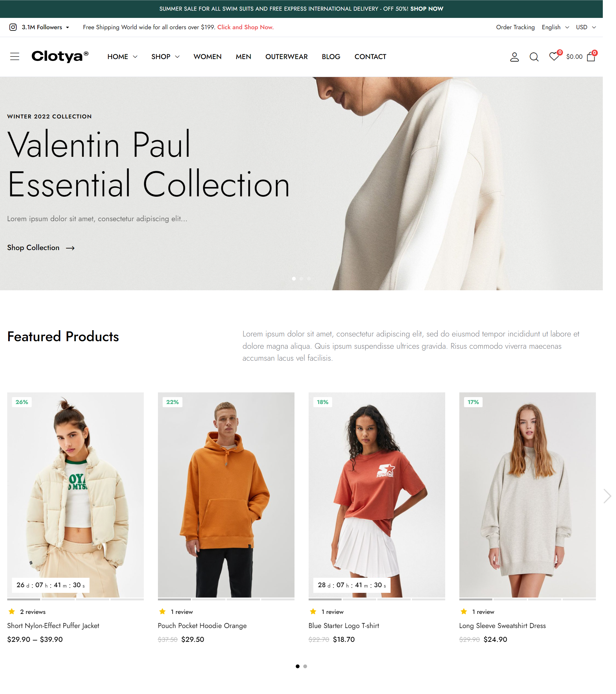The width and height of the screenshot is (616, 694).
Task: Click the search magnifier icon
Action: 534,57
